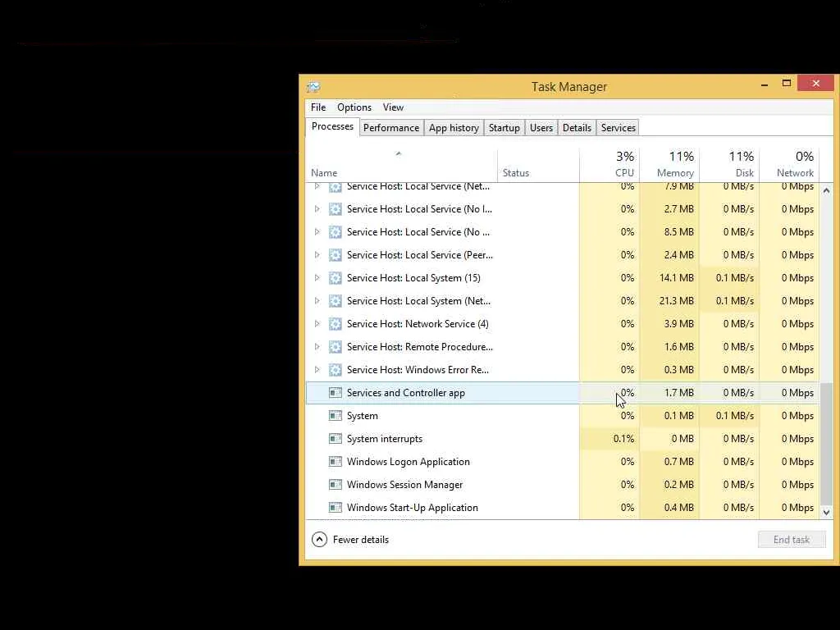840x630 pixels.
Task: Select the Services and Controller app row
Action: [562, 393]
